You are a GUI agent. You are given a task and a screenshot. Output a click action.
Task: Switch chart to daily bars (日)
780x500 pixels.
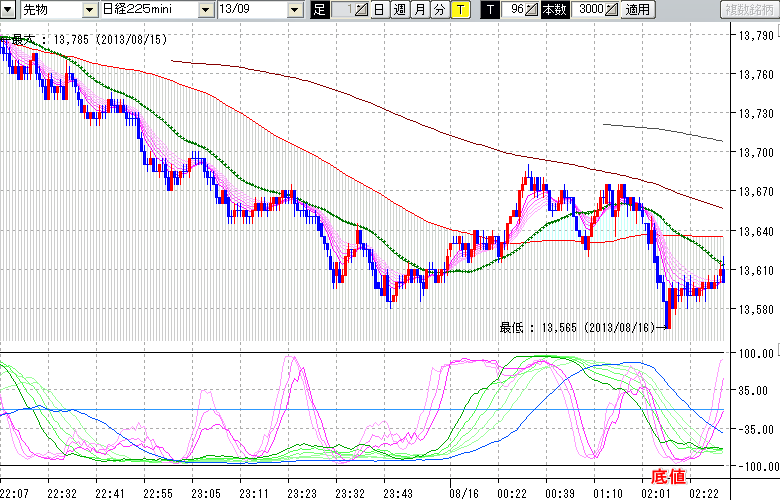click(379, 10)
